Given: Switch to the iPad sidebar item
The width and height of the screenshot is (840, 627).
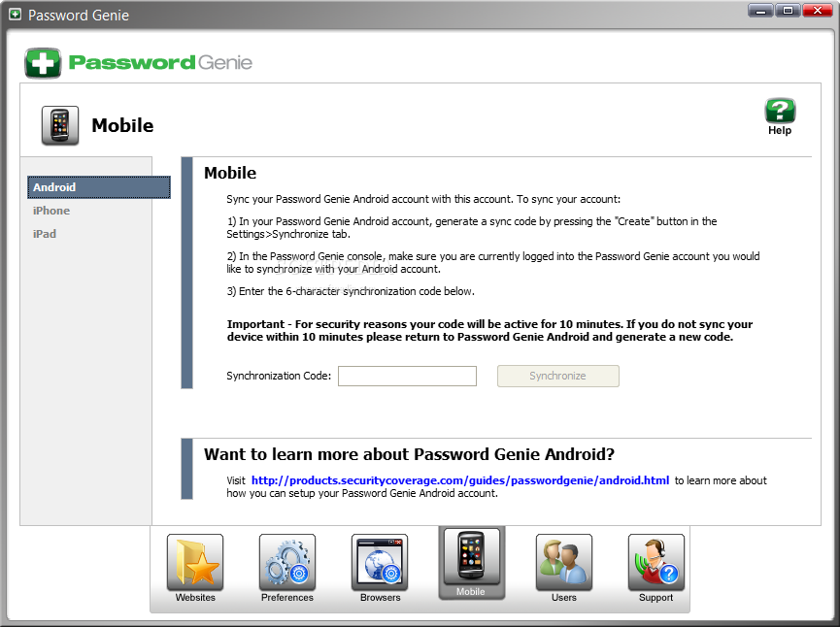Looking at the screenshot, I should click(x=45, y=234).
